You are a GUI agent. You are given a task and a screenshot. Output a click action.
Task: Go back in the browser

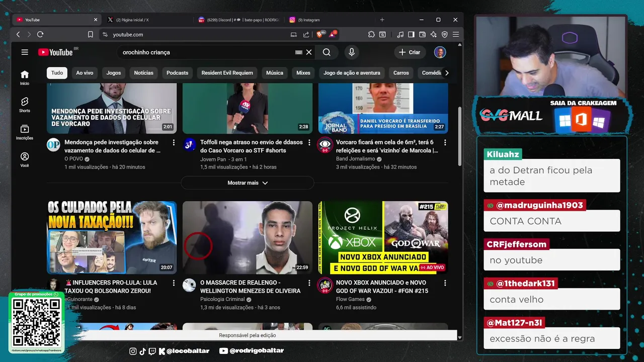(x=18, y=35)
